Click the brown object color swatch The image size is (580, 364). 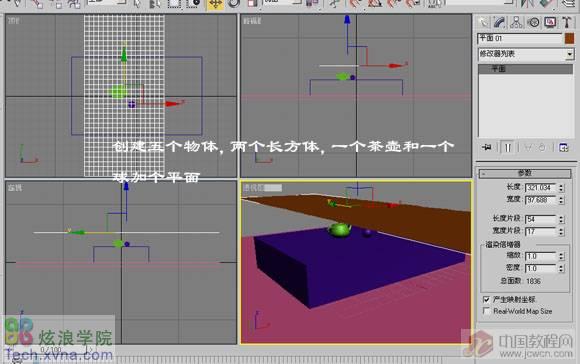[x=570, y=38]
